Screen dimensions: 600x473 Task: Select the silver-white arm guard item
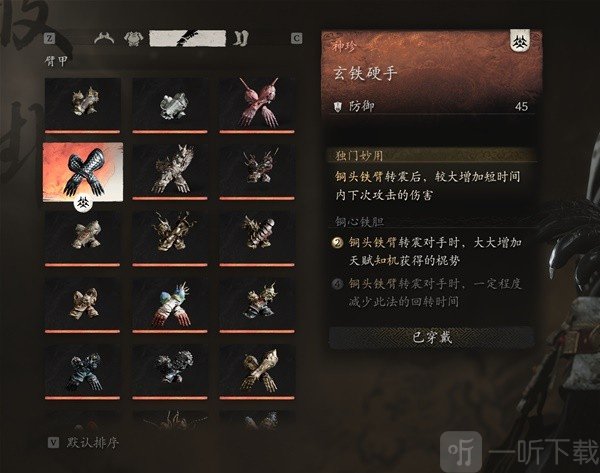[170, 104]
